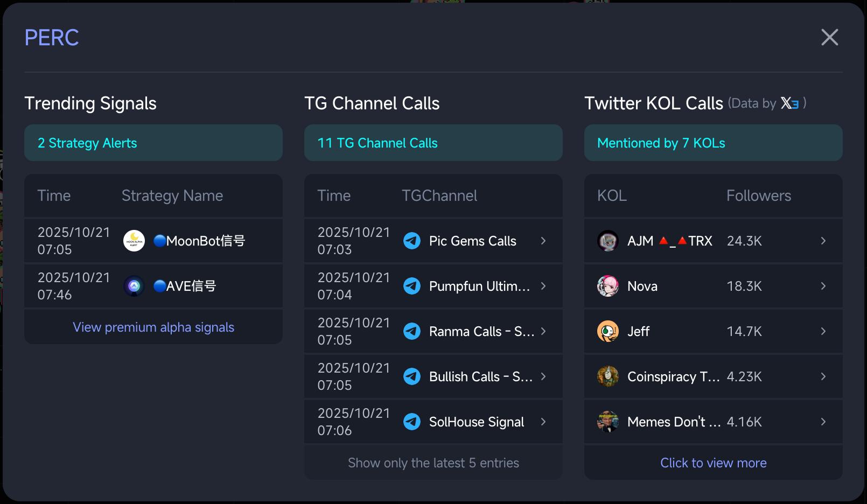
Task: Close the PERC signals dialog
Action: 829,37
